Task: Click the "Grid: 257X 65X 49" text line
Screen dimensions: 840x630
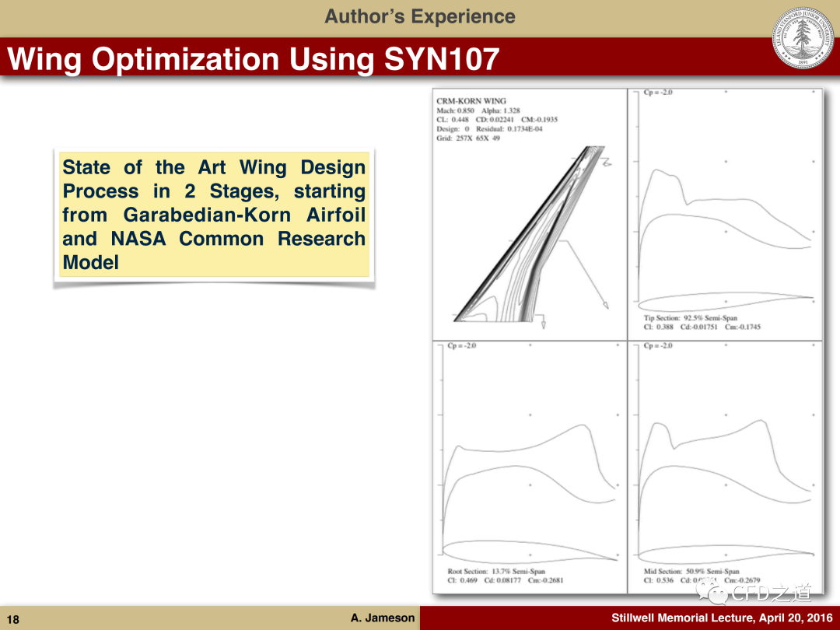Action: point(468,138)
